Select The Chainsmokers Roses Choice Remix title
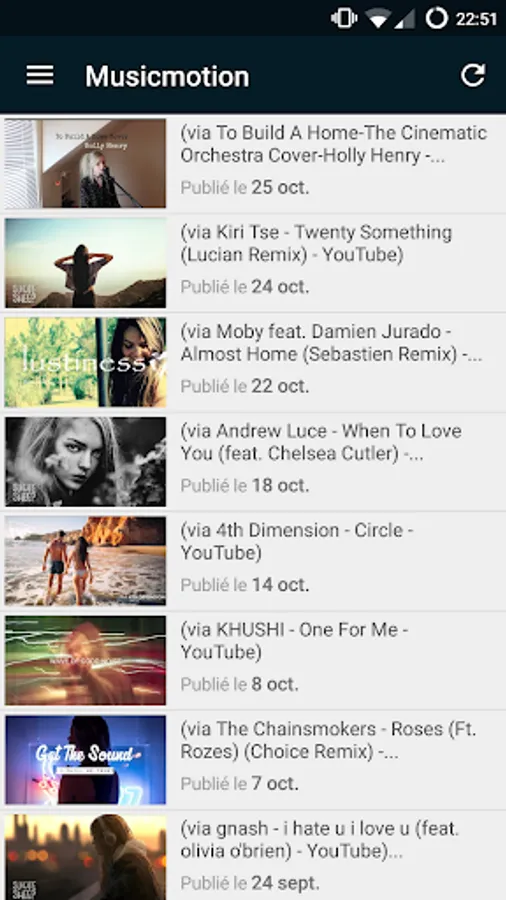The image size is (506, 900). tap(328, 740)
